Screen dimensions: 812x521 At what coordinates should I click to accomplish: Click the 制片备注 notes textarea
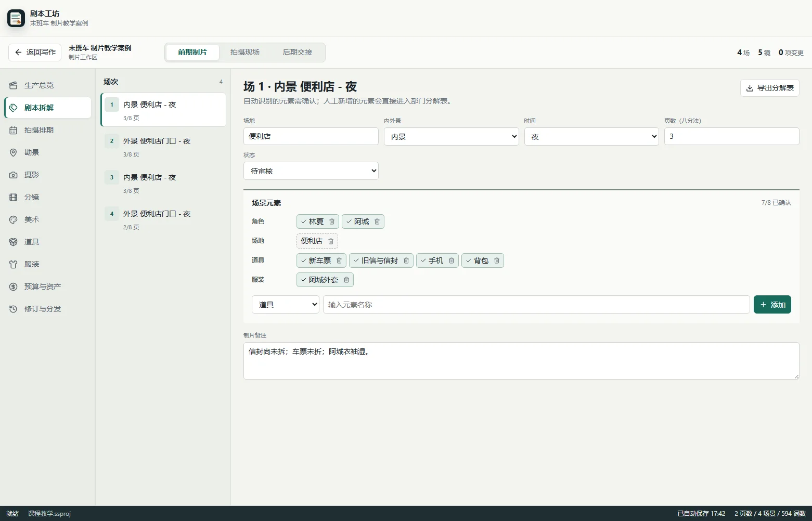521,361
